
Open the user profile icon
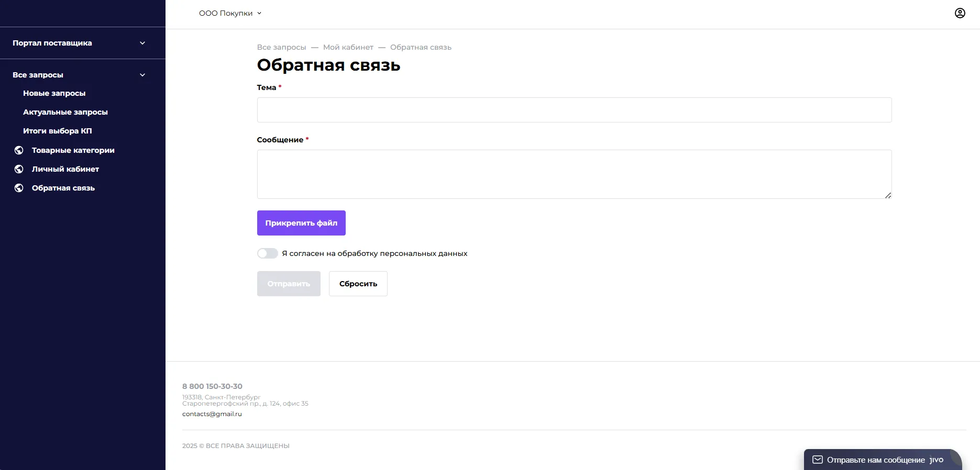[x=960, y=13]
